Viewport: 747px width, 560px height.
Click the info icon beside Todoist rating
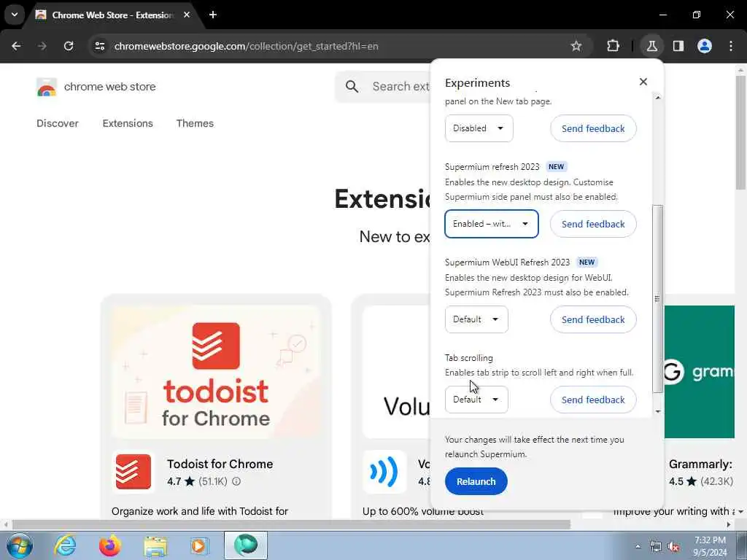click(236, 481)
